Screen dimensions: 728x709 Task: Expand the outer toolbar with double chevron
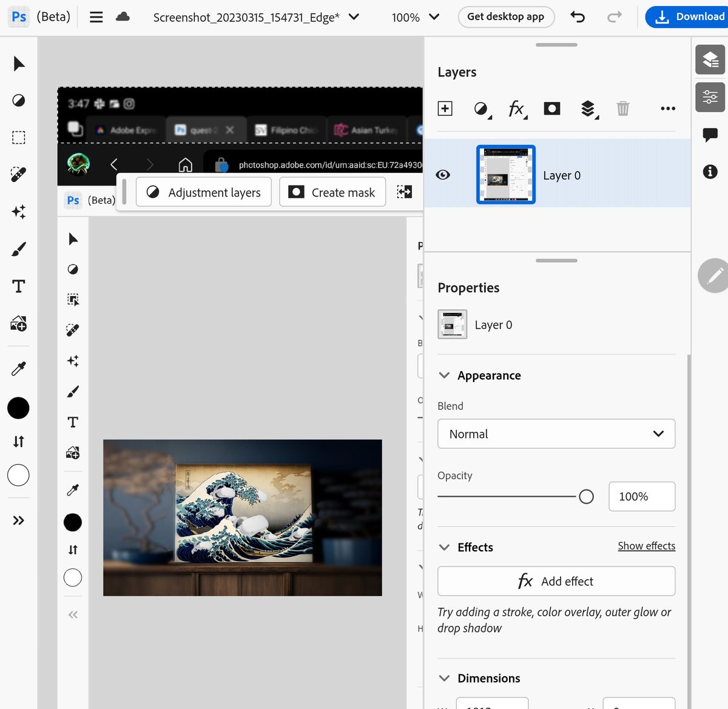(19, 520)
